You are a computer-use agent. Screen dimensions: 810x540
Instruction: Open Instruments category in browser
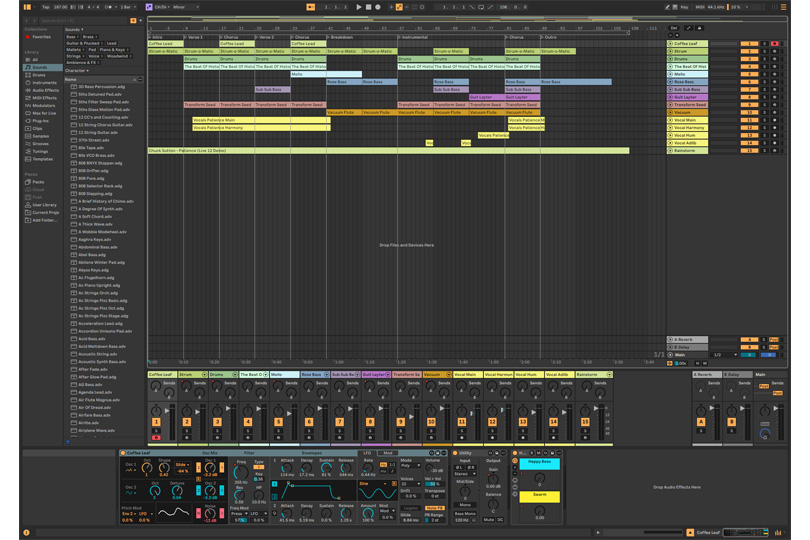[x=44, y=83]
